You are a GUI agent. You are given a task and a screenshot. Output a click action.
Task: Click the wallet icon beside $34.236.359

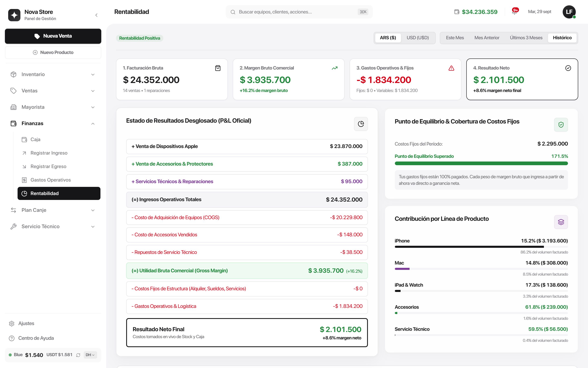point(457,12)
